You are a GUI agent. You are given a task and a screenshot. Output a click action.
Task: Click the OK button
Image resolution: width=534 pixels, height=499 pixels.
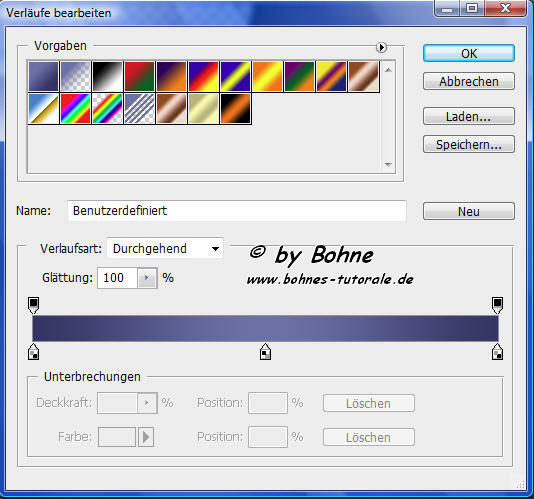(469, 53)
